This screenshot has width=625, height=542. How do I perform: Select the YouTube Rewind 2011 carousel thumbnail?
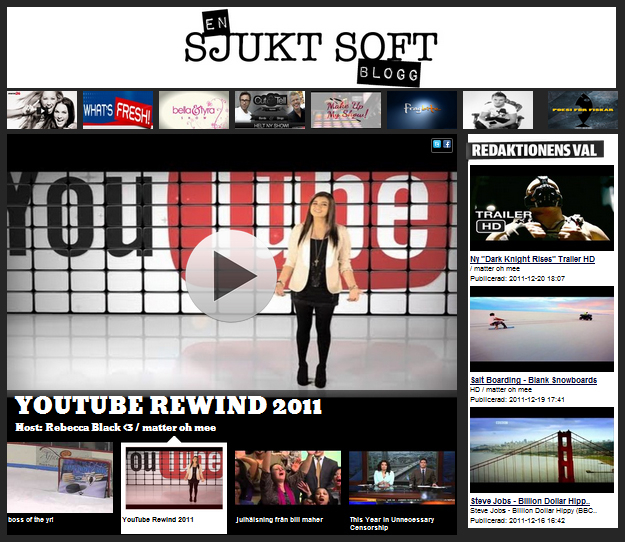[174, 478]
